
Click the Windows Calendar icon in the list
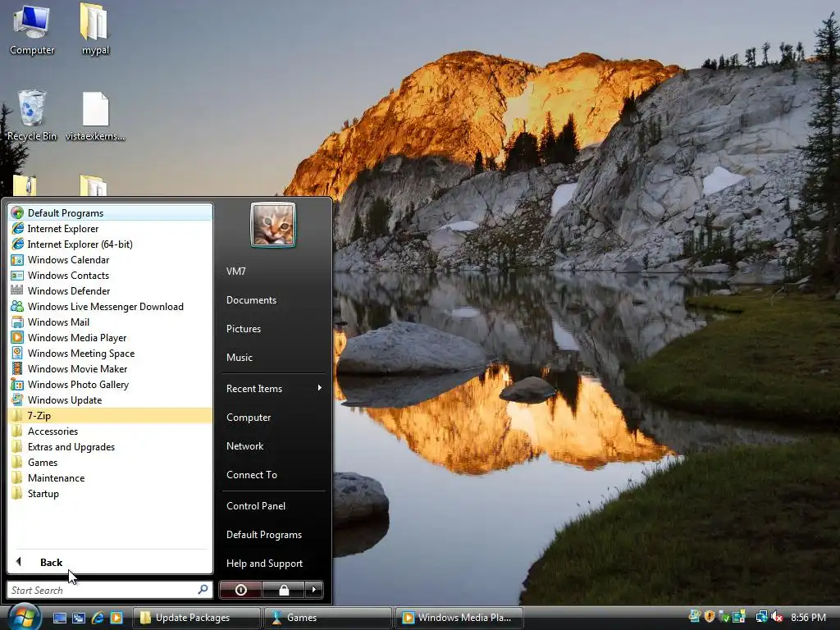[x=17, y=260]
